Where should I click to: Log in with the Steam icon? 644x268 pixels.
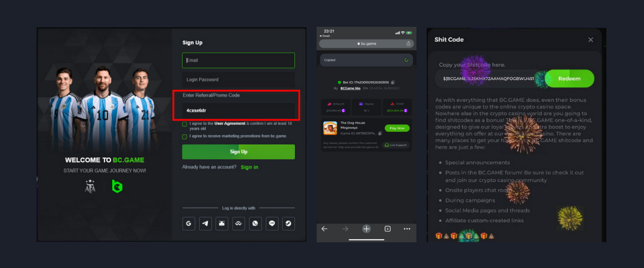pos(289,224)
